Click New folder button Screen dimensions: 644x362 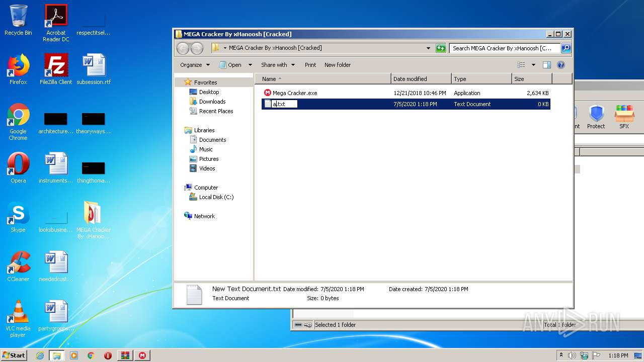click(x=338, y=65)
